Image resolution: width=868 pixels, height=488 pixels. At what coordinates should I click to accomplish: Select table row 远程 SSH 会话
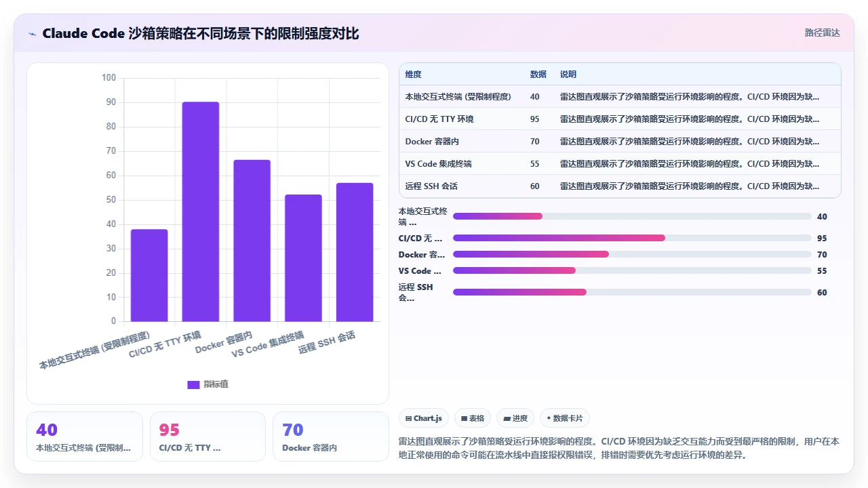coord(620,186)
